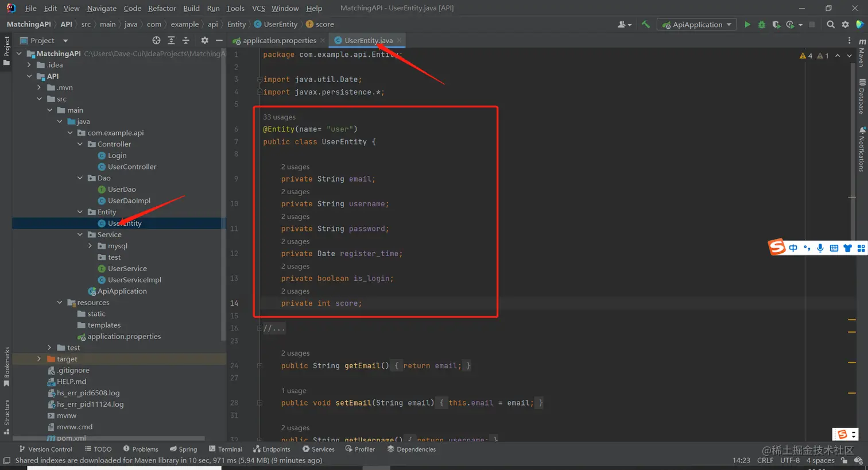
Task: Open IDE settings gear in main toolbar
Action: point(845,25)
